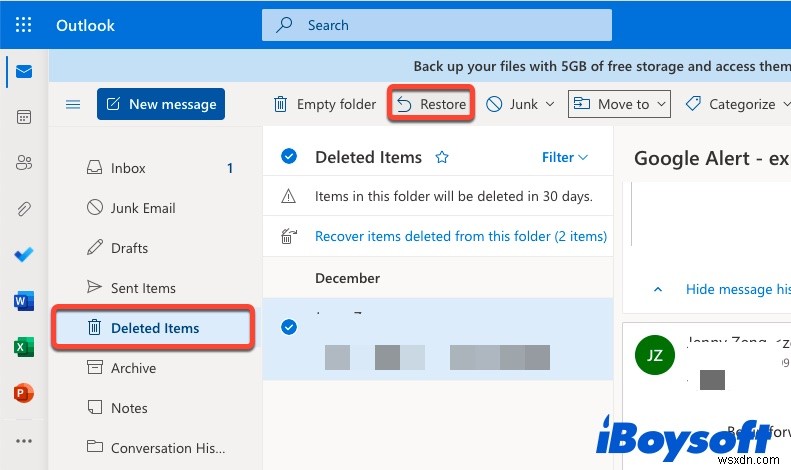Expand the Junk dropdown arrow
The image size is (791, 470).
tap(550, 104)
